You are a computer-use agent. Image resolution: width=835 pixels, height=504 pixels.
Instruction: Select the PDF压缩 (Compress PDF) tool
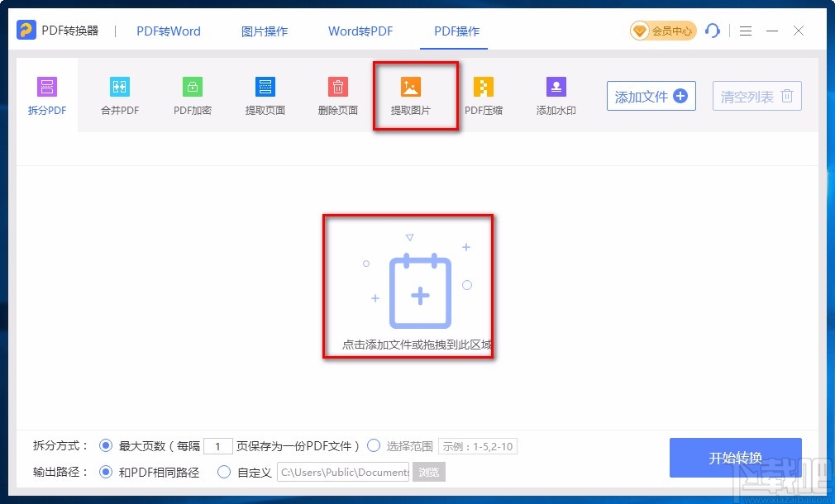click(x=483, y=93)
